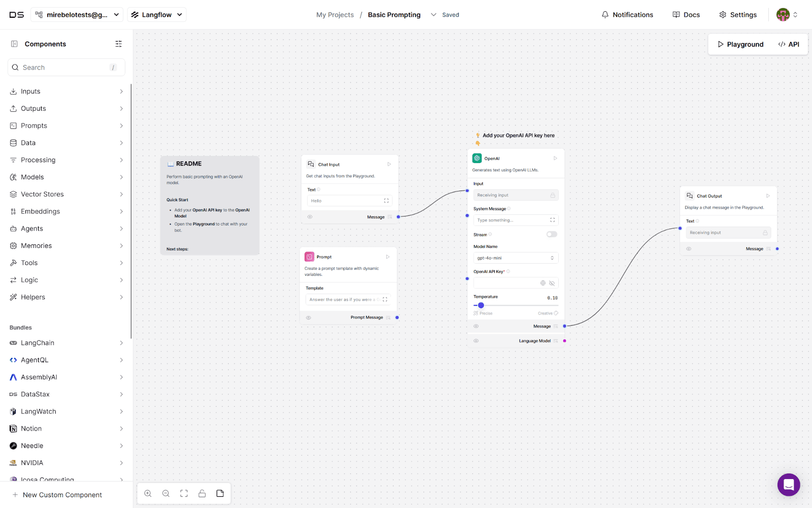Open Settings
Viewport: 812px width, 508px height.
point(738,15)
